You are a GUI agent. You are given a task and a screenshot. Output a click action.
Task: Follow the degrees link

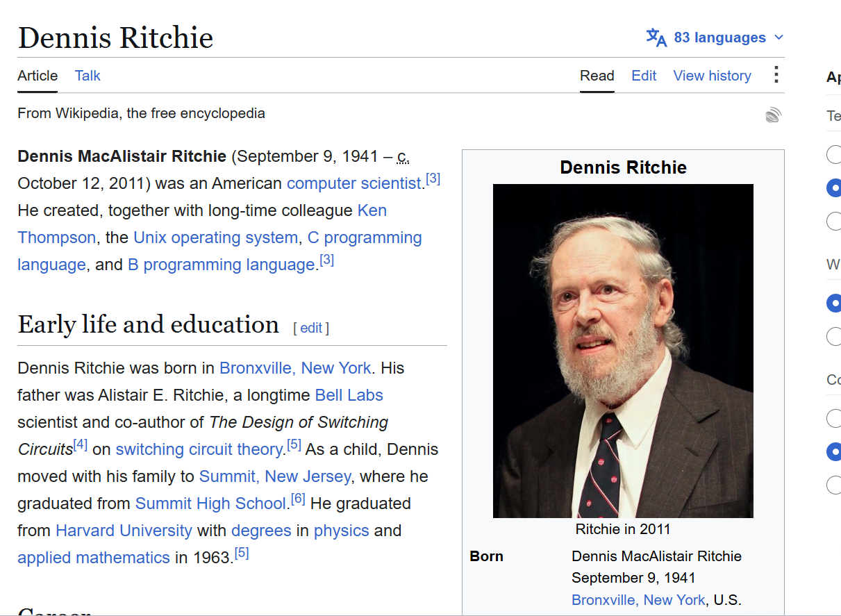261,531
